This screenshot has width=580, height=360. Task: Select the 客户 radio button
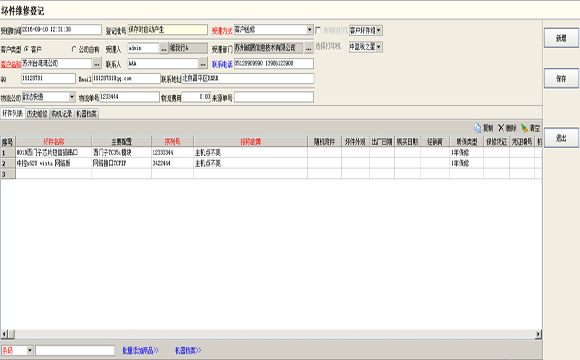coord(27,49)
